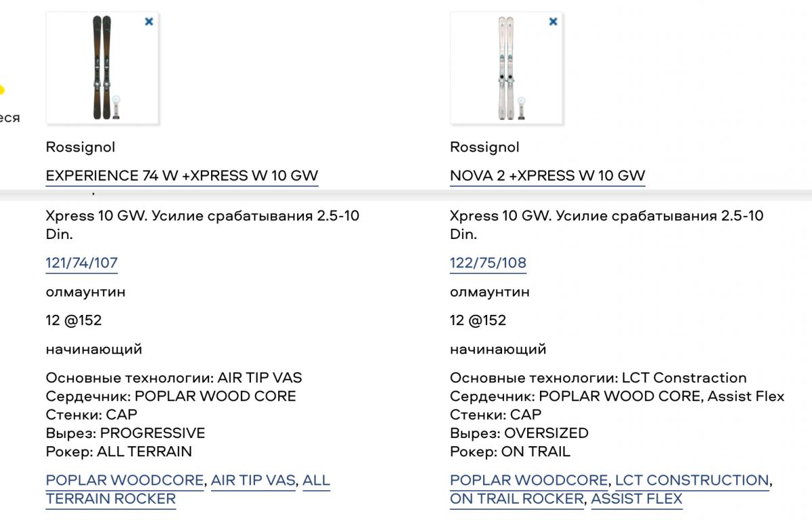Remove NOVA 2 skis from comparison

553,22
